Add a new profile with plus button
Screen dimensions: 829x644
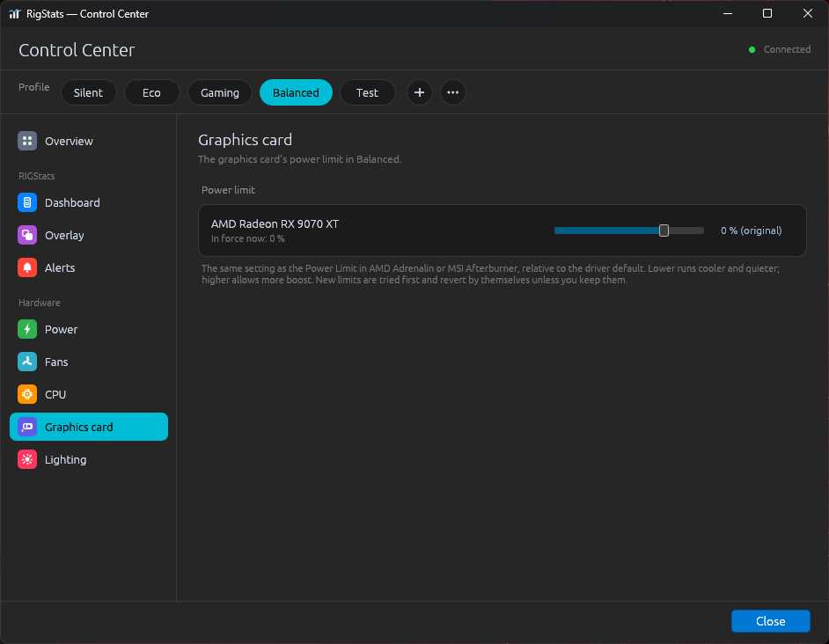[419, 92]
